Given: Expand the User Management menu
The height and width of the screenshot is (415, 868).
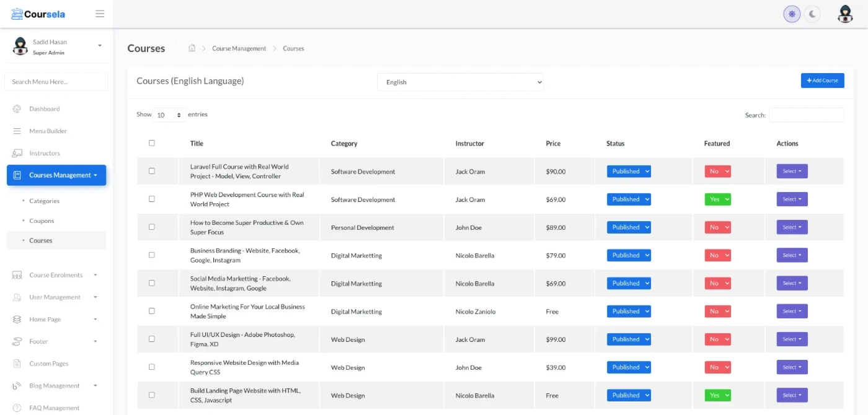Looking at the screenshot, I should pos(55,297).
